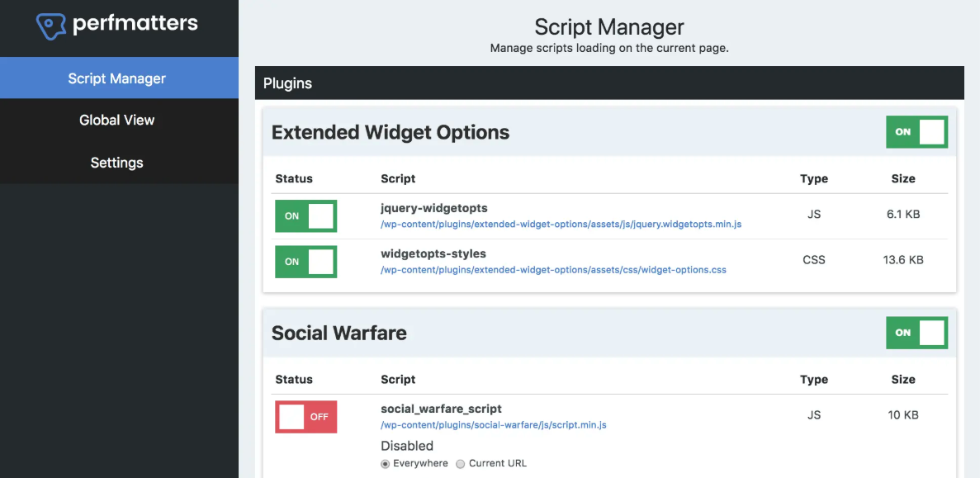
Task: Click the Extended Widget Options heading
Action: tap(391, 132)
